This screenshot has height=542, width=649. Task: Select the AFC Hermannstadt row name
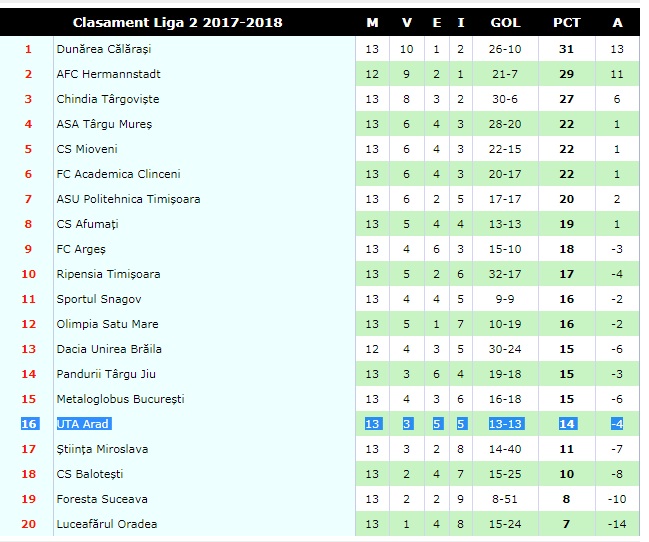(108, 74)
